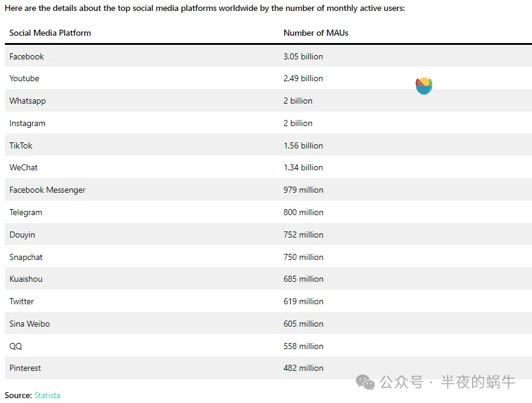This screenshot has height=403, width=532.
Task: Select the "QQ" platform name
Action: click(x=16, y=346)
